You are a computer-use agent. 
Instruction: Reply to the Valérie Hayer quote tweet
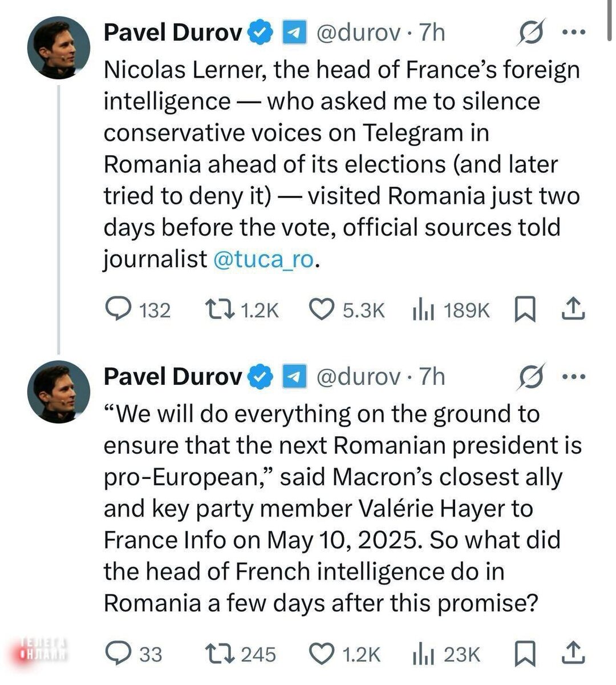pyautogui.click(x=119, y=654)
